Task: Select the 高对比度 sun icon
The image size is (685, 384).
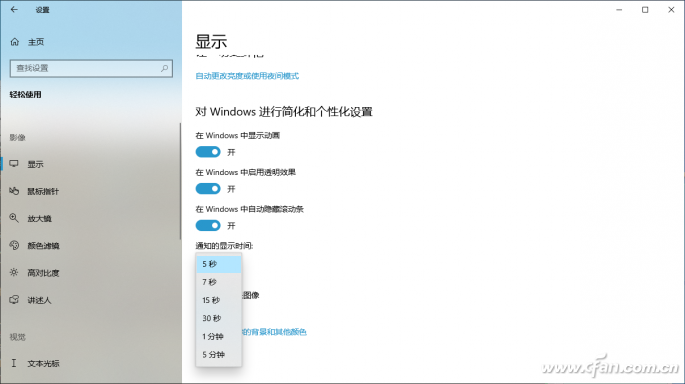Action: (x=14, y=273)
